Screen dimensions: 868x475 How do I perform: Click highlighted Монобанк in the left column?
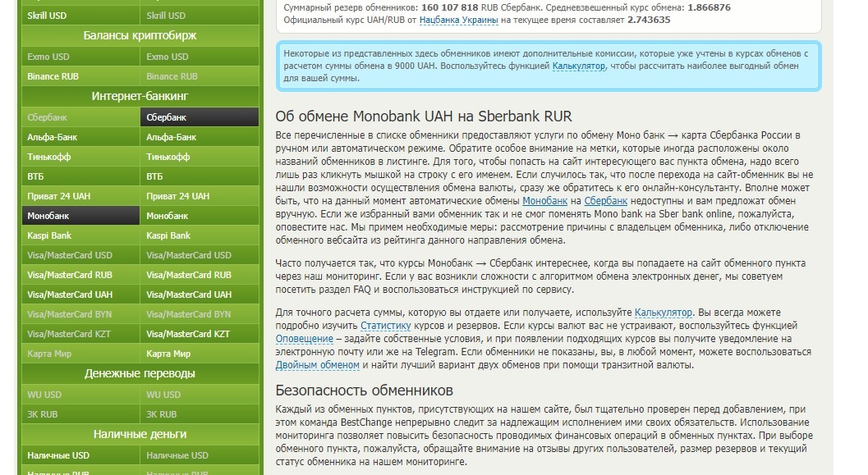pyautogui.click(x=80, y=216)
